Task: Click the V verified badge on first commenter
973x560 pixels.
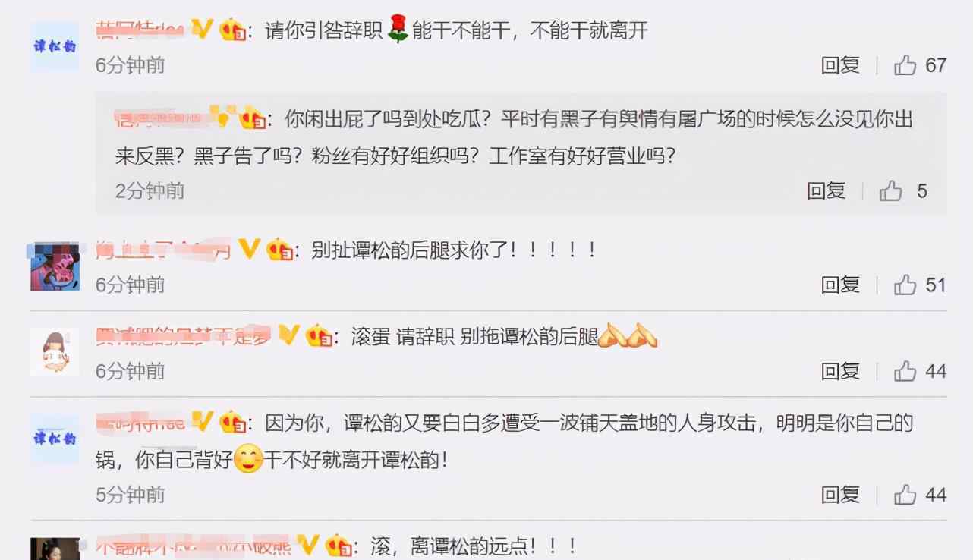Action: [x=201, y=29]
